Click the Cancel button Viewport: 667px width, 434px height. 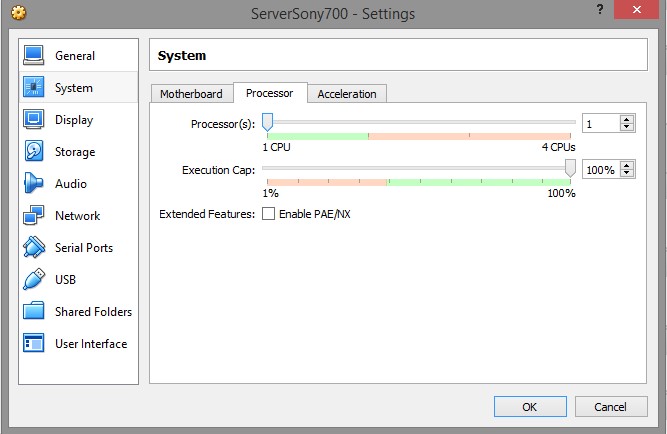(x=611, y=407)
